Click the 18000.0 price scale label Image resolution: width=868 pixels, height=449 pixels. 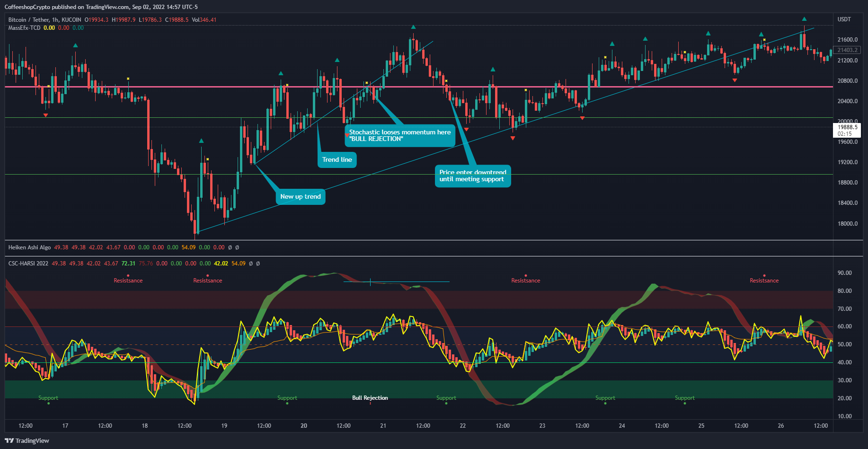coord(848,224)
